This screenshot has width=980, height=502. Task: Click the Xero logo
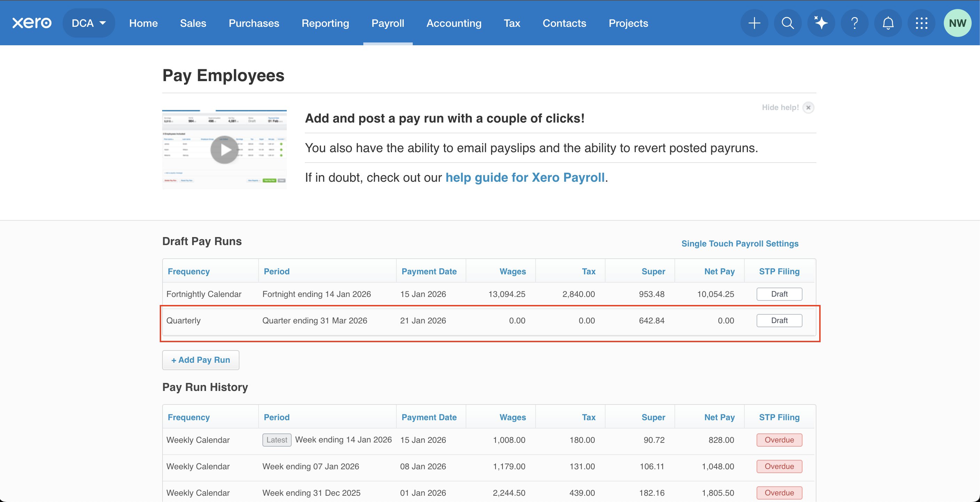click(x=32, y=23)
